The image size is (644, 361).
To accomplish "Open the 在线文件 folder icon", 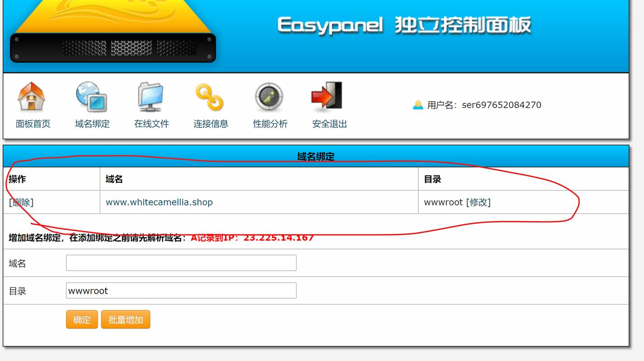I will tap(151, 97).
